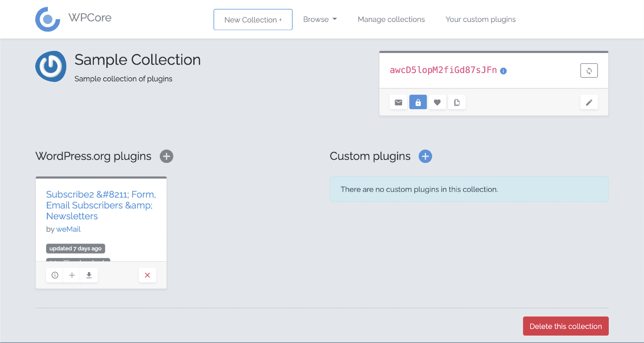The width and height of the screenshot is (644, 343).
Task: Regenerate the collection key with the refresh icon
Action: (x=589, y=70)
